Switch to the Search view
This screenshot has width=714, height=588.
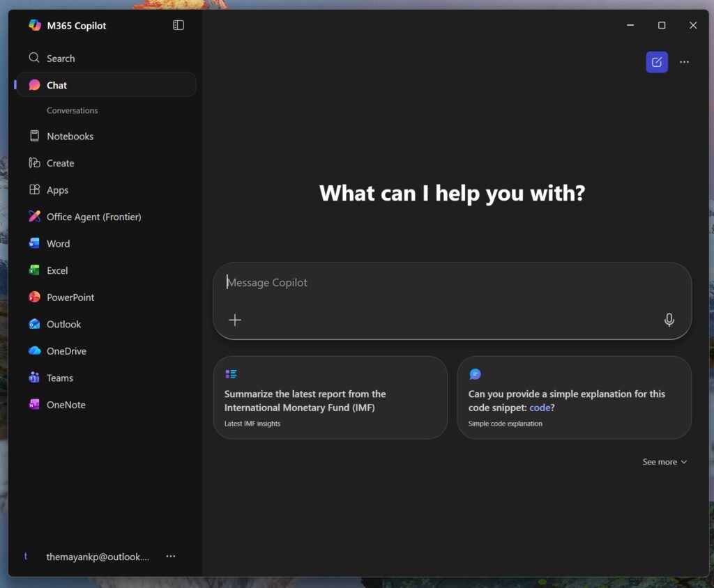[61, 58]
